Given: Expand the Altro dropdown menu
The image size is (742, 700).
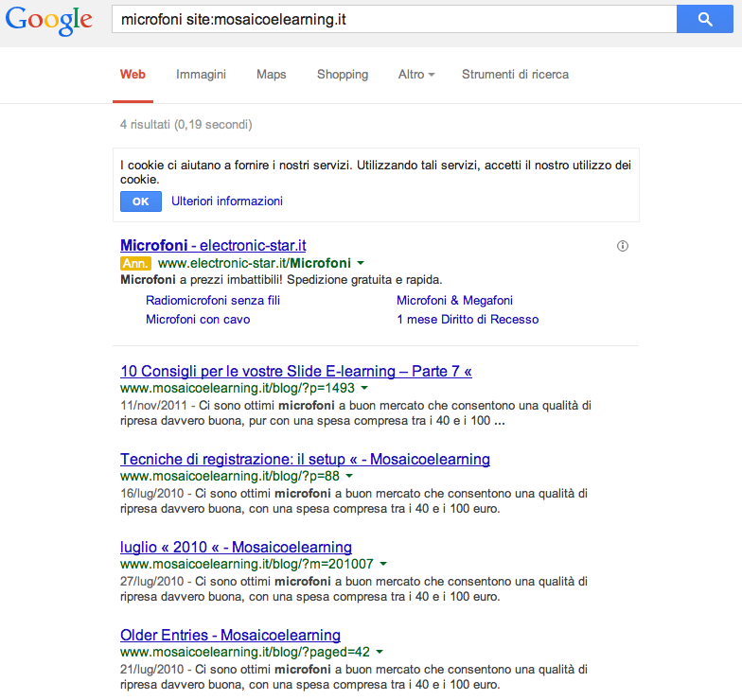Looking at the screenshot, I should (x=416, y=75).
